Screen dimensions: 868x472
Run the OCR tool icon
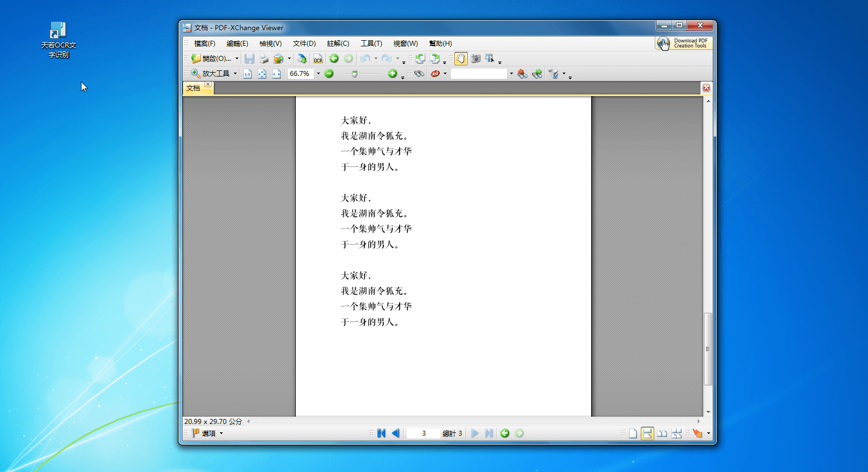click(x=318, y=59)
